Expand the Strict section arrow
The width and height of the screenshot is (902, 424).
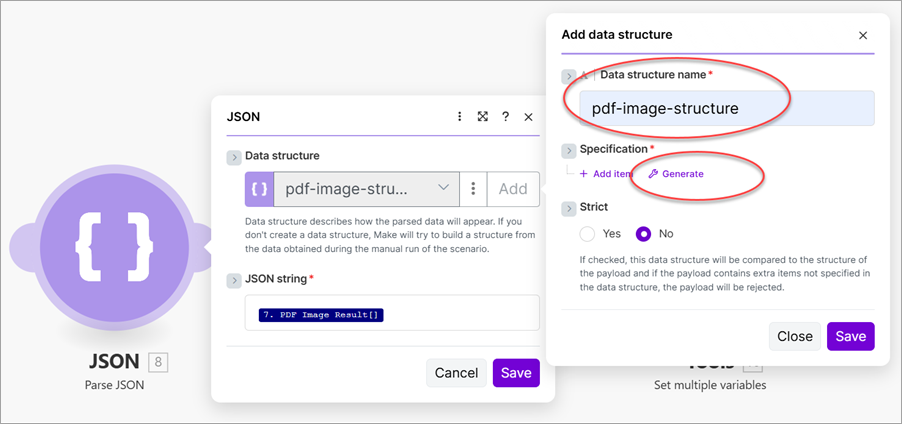pos(568,208)
